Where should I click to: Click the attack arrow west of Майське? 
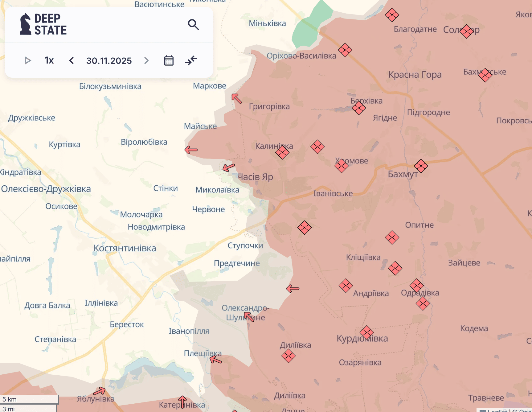[191, 150]
